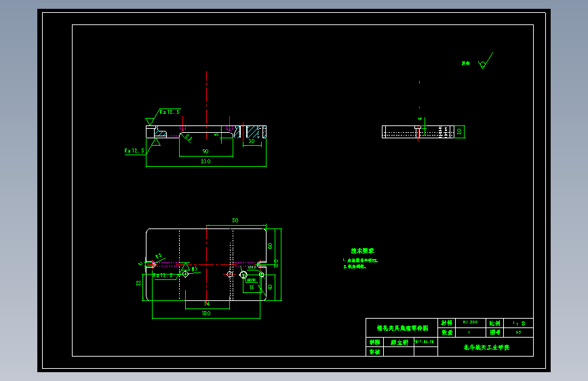Select the R3 fillet radius label

[189, 138]
